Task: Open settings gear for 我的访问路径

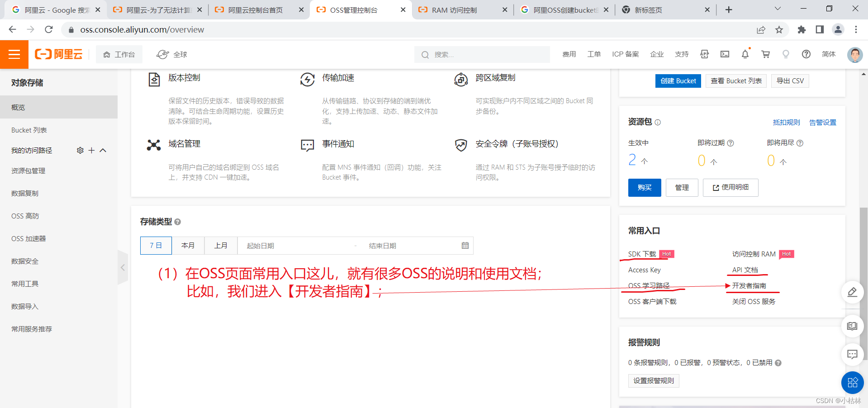Action: (x=80, y=150)
